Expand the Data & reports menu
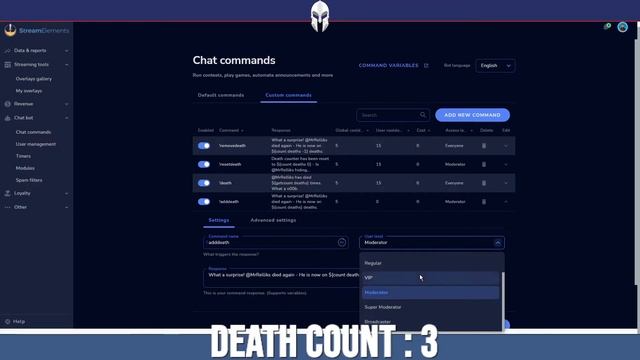Image resolution: width=640 pixels, height=360 pixels. (67, 51)
